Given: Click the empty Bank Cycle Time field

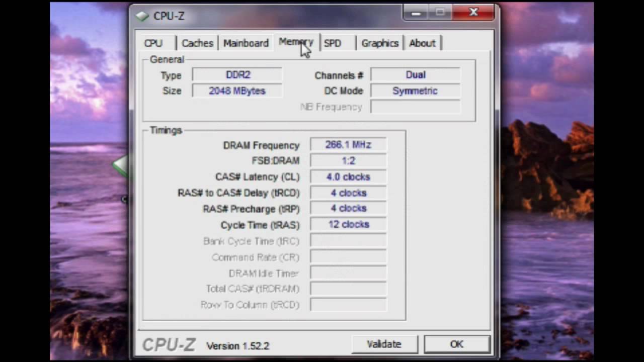Looking at the screenshot, I should (348, 241).
